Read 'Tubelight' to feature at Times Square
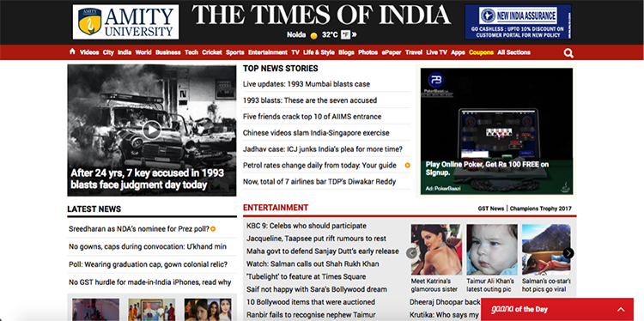644x321 pixels. (x=306, y=276)
